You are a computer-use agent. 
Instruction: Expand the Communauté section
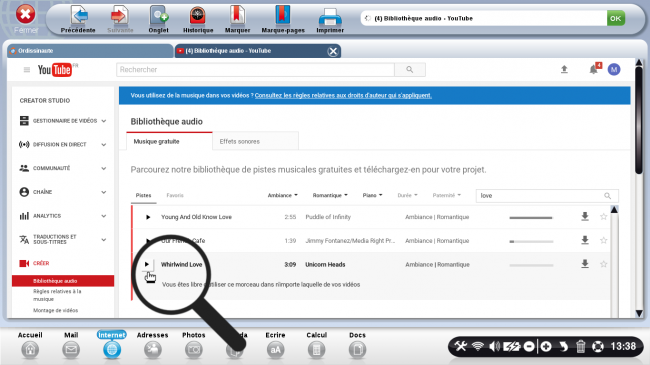click(x=63, y=168)
